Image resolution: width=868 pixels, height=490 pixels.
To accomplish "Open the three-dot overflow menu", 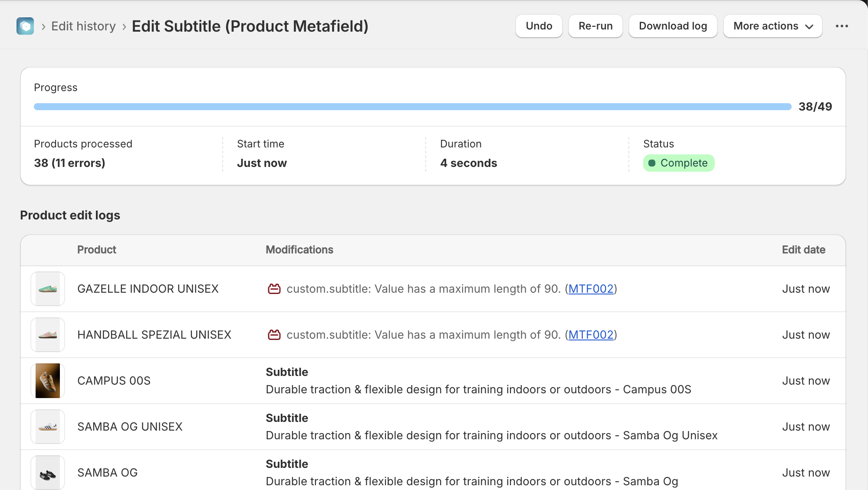I will click(x=842, y=26).
